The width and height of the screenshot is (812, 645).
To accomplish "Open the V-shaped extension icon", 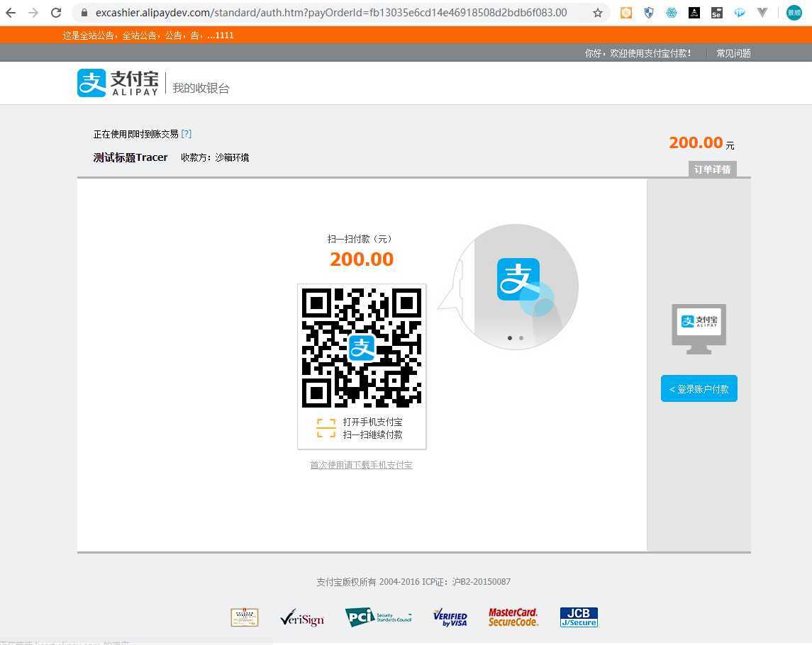I will pos(762,13).
